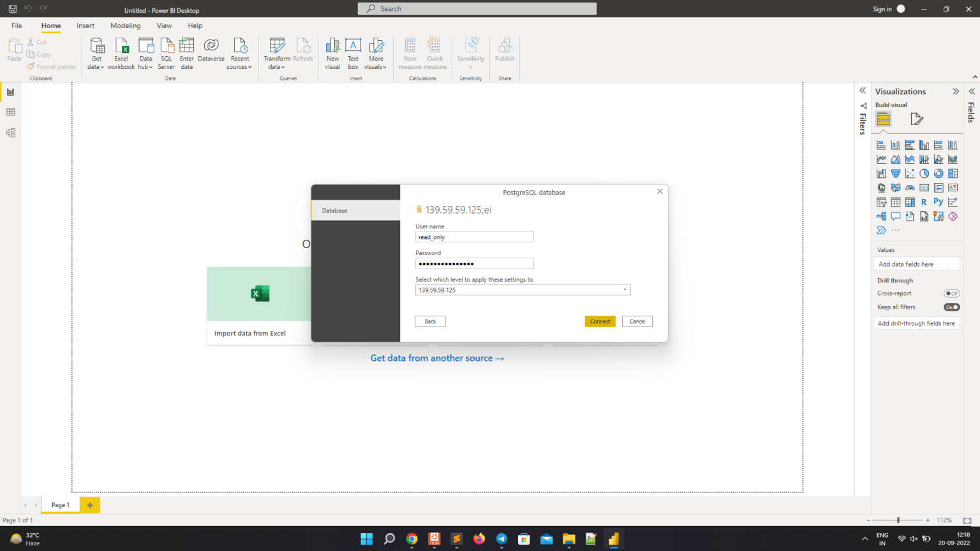This screenshot has width=980, height=551.
Task: Click fit to page icon in status bar
Action: [x=967, y=520]
